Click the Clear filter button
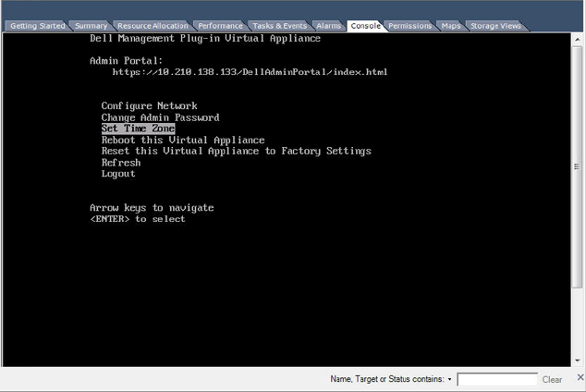This screenshot has width=586, height=392. tap(552, 380)
